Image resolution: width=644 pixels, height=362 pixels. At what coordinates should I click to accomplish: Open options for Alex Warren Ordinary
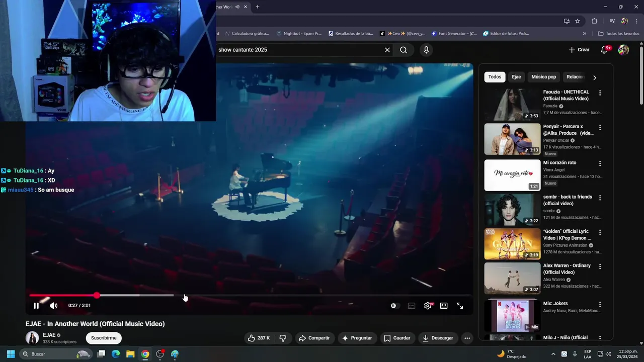click(600, 266)
